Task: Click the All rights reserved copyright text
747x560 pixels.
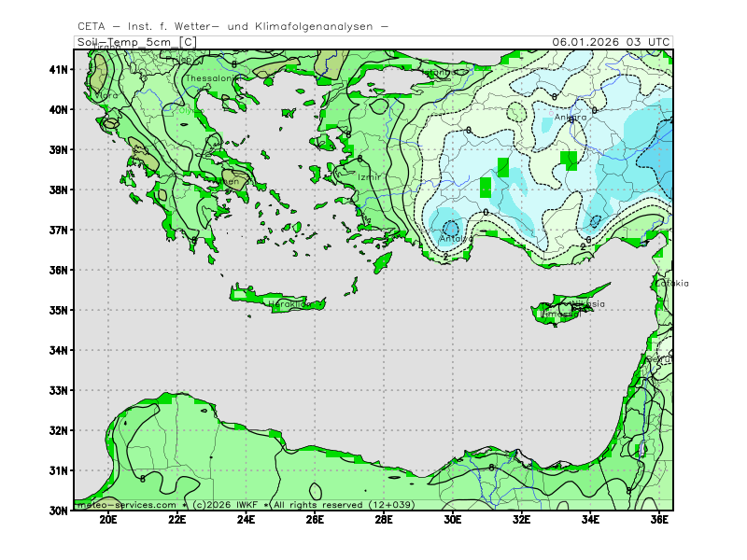Action: [319, 504]
